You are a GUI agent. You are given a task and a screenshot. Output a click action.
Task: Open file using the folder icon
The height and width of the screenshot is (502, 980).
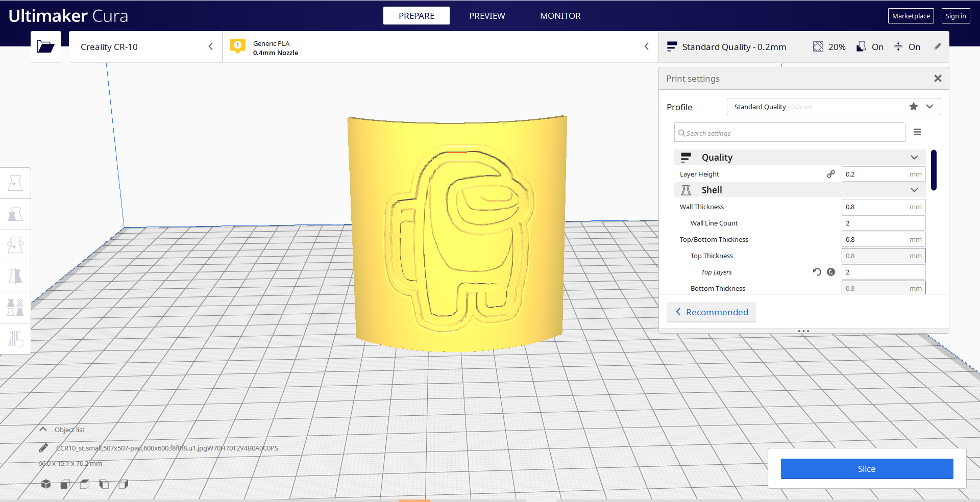click(x=45, y=47)
